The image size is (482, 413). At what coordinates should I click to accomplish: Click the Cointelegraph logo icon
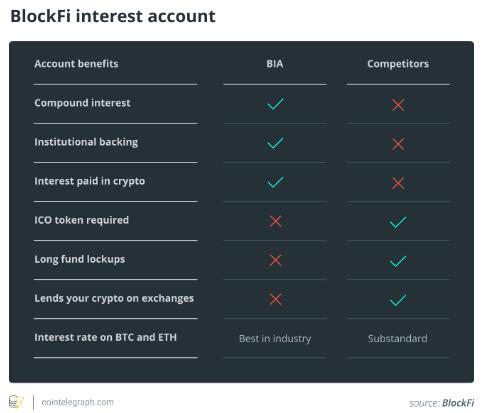[16, 402]
